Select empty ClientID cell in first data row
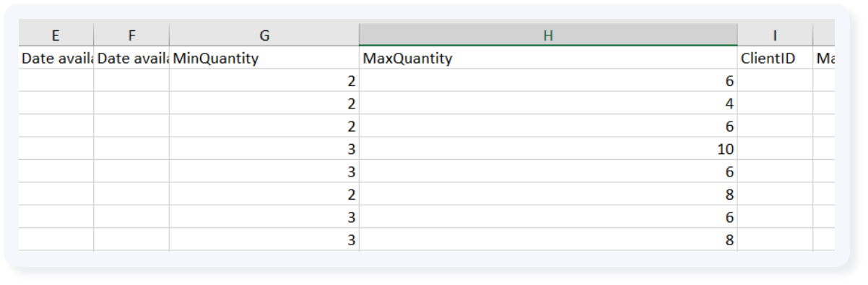 [x=775, y=81]
